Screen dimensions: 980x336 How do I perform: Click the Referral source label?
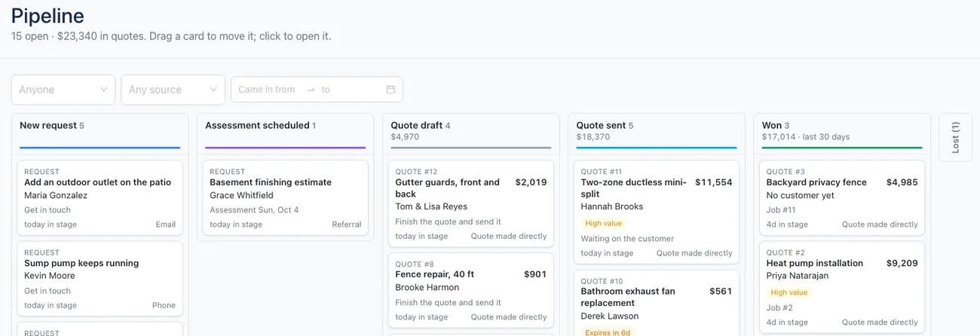point(347,224)
